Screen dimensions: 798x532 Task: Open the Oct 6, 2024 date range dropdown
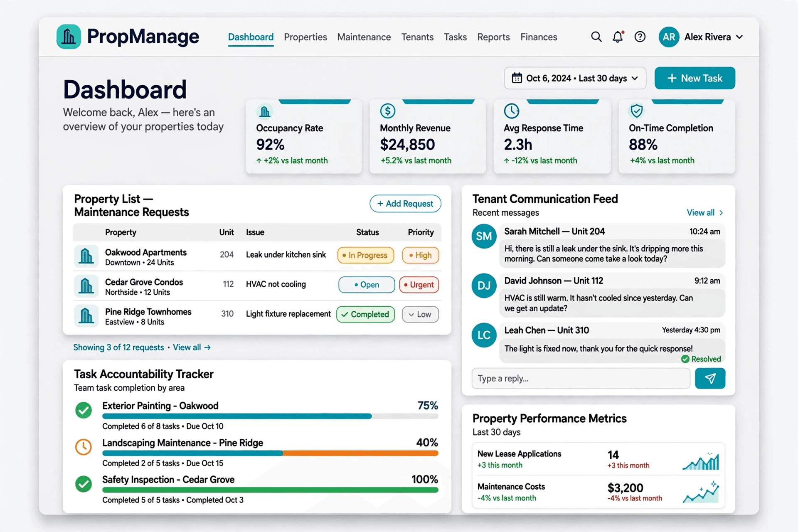[575, 78]
